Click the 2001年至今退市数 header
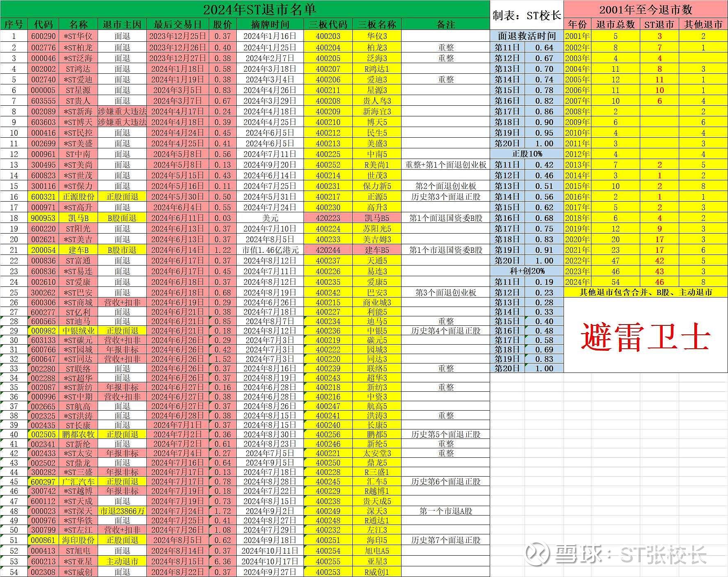728x577 pixels. pos(646,9)
